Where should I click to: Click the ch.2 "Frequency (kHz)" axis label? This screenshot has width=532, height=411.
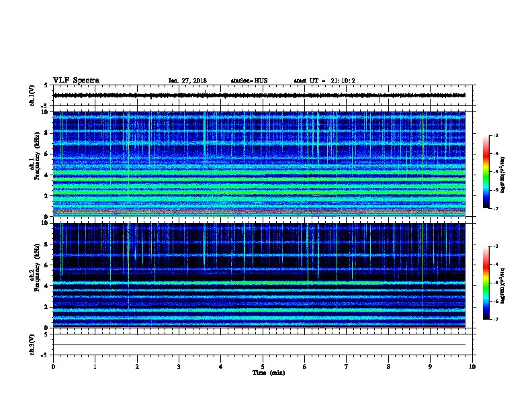pos(37,267)
